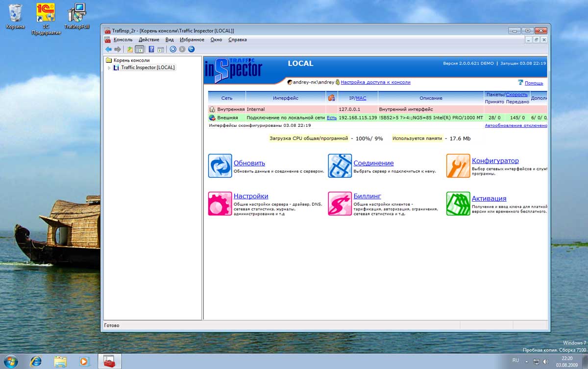This screenshot has width=588, height=369.
Task: Click the Автообновление отключено link
Action: pos(515,126)
